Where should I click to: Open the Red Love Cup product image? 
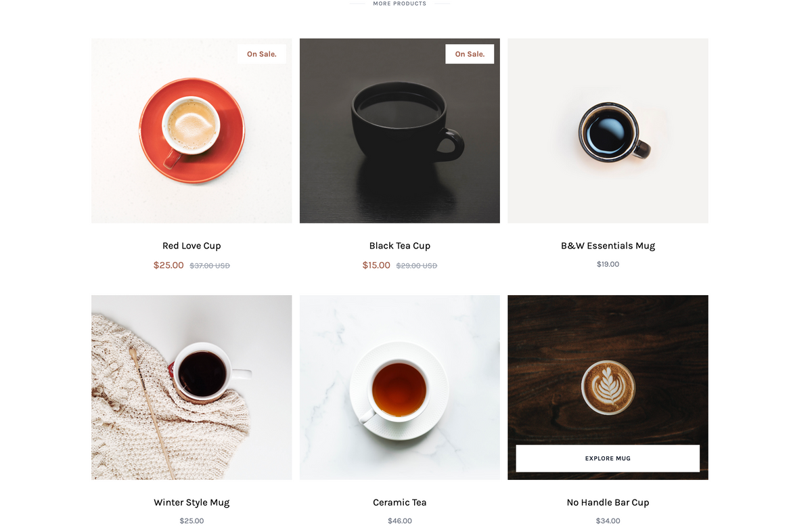[x=191, y=131]
